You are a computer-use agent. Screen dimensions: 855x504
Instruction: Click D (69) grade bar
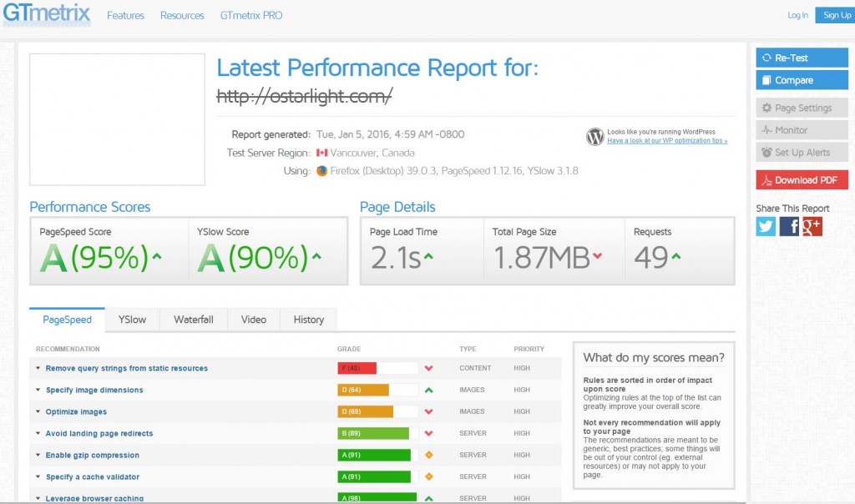pyautogui.click(x=366, y=412)
